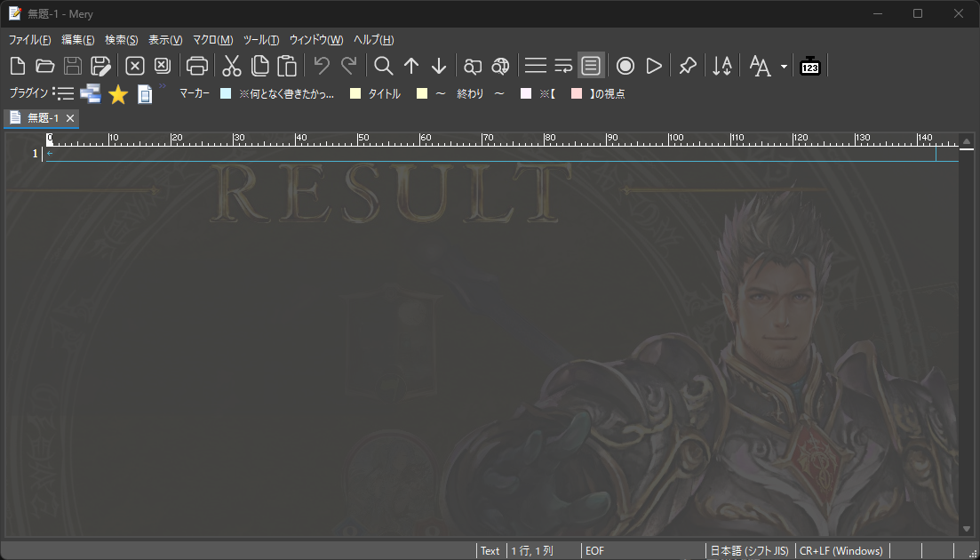This screenshot has width=980, height=560.
Task: Click the yellow swatch before タイトル
Action: [x=355, y=93]
